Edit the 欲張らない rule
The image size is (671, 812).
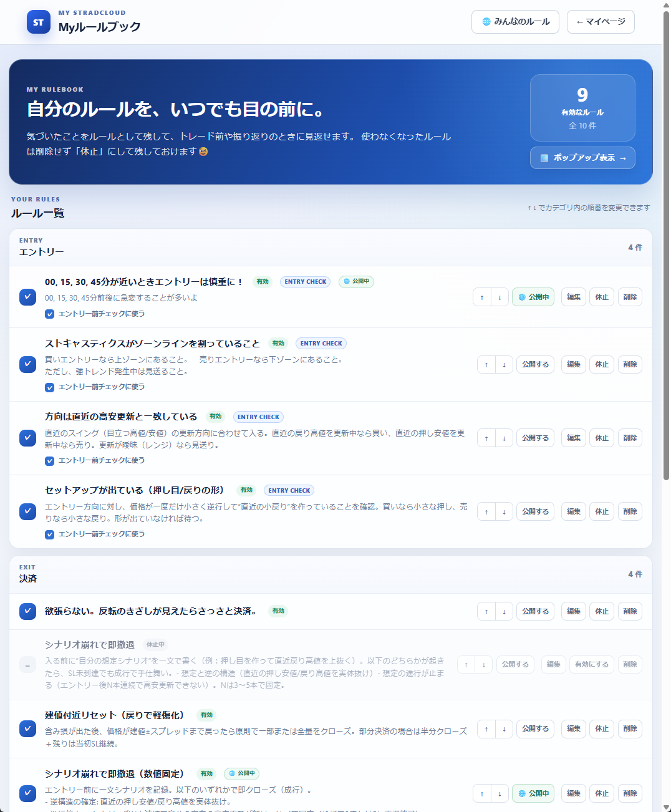pyautogui.click(x=574, y=612)
